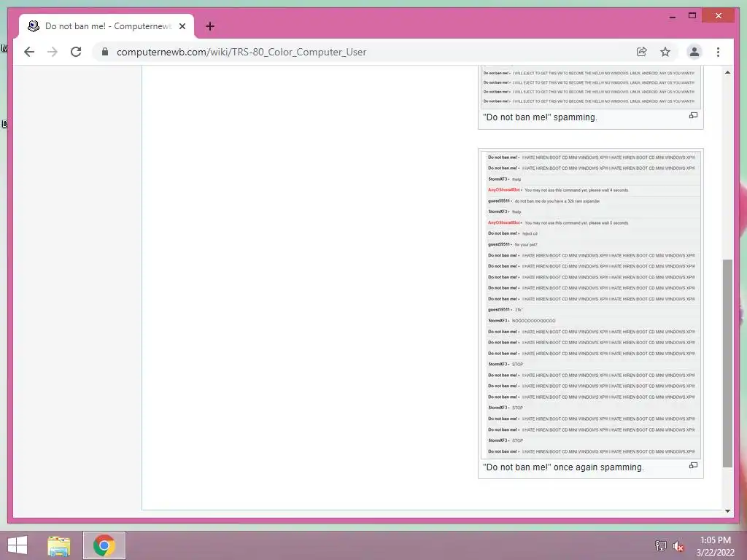Focus the address bar URL
Screen dimensions: 747x560
241,52
